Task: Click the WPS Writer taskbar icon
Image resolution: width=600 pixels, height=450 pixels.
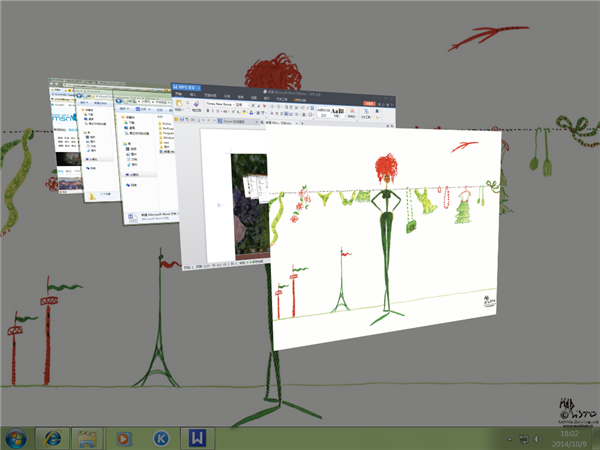Action: click(197, 438)
